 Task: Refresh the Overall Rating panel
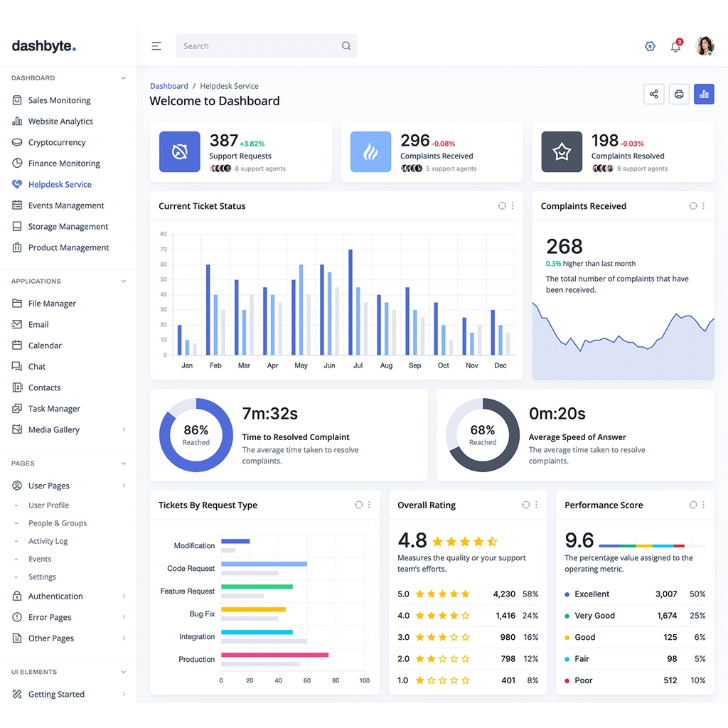[x=526, y=505]
